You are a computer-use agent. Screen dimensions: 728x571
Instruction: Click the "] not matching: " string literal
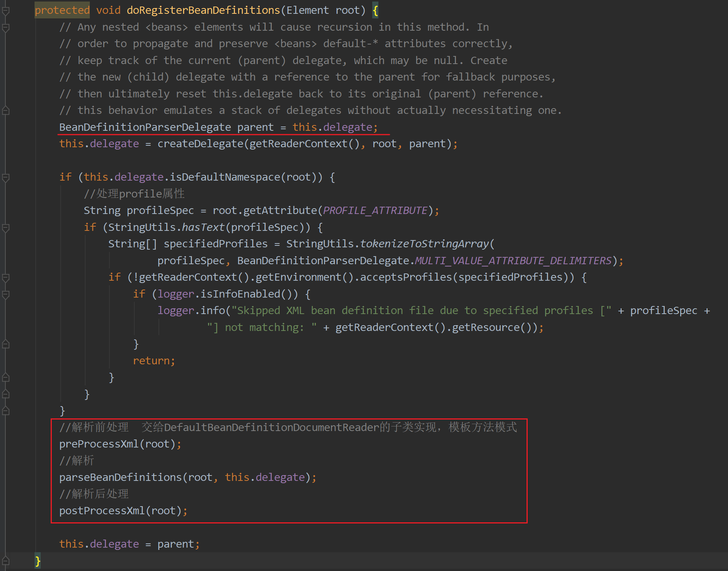click(x=262, y=327)
